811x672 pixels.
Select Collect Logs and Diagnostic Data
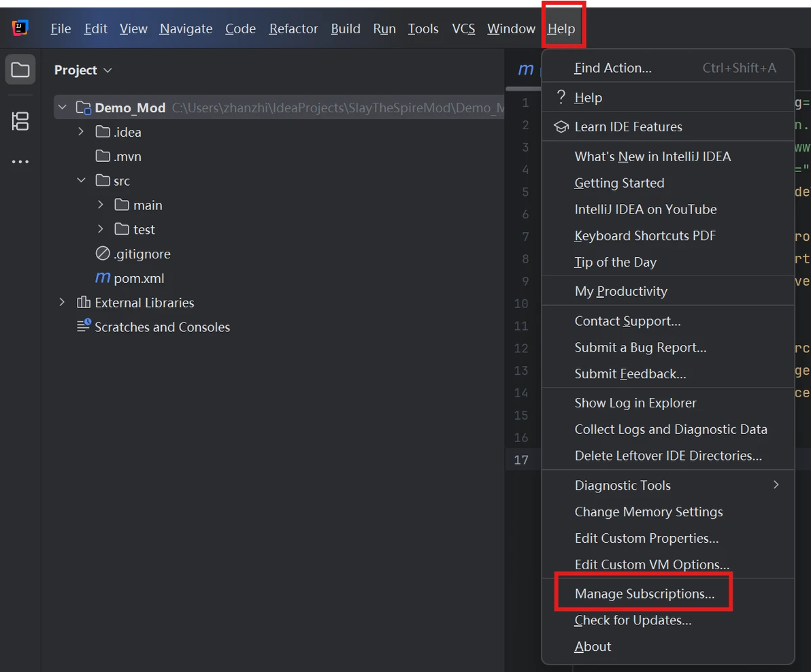668,429
